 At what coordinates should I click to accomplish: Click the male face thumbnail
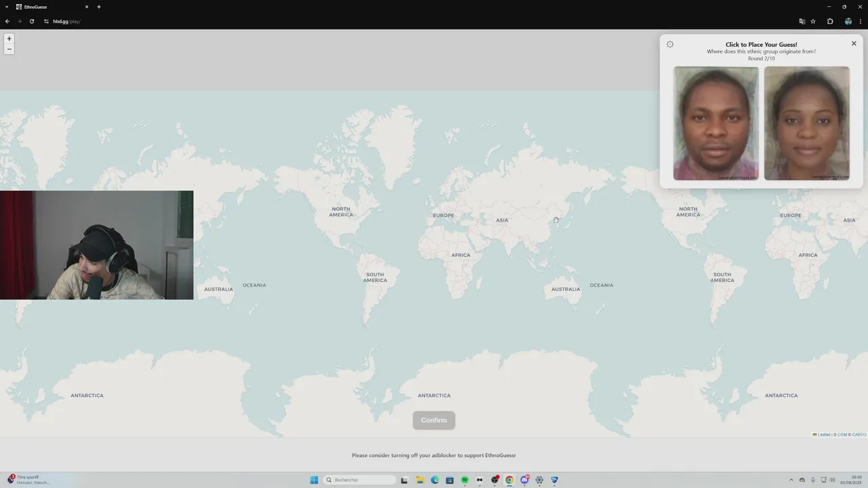pyautogui.click(x=716, y=123)
